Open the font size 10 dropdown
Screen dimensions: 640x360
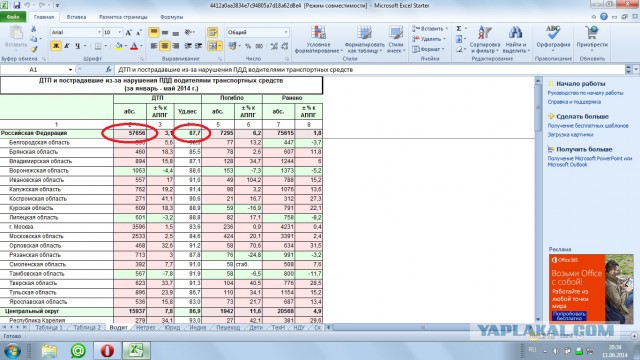coord(120,32)
